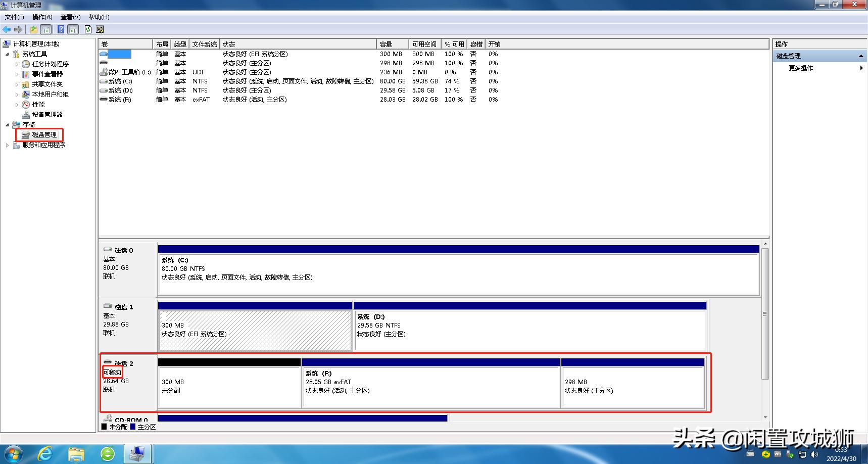Select the 系统 (C:) volume row
Screen dimensions: 868x464
(119, 81)
